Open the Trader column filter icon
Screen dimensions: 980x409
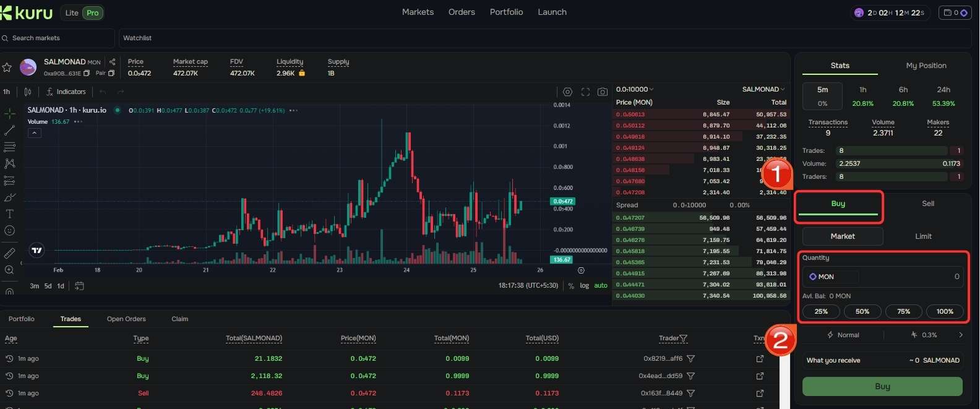(684, 338)
